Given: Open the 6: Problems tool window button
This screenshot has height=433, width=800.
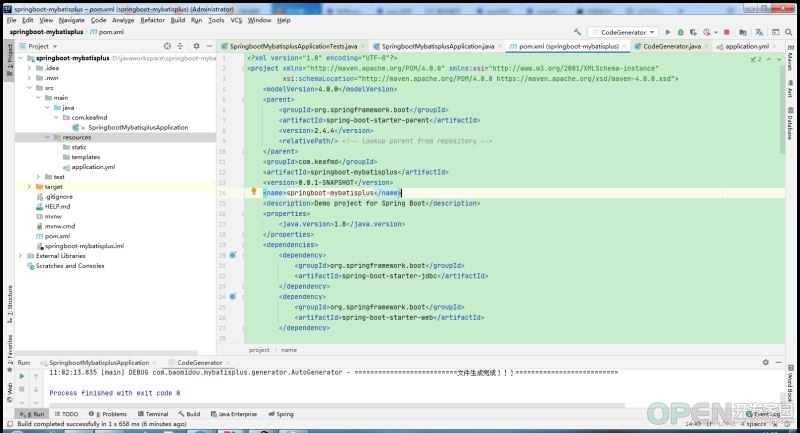Looking at the screenshot, I should click(x=108, y=414).
